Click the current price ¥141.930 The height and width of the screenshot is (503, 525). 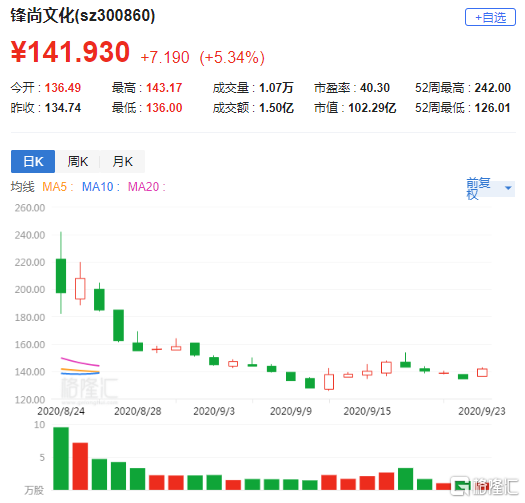70,52
